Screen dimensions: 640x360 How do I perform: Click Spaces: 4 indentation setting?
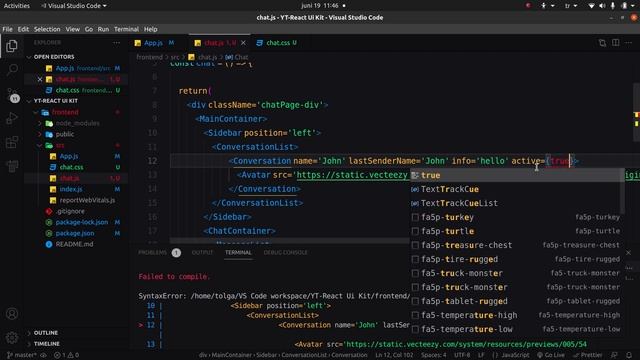coord(433,355)
